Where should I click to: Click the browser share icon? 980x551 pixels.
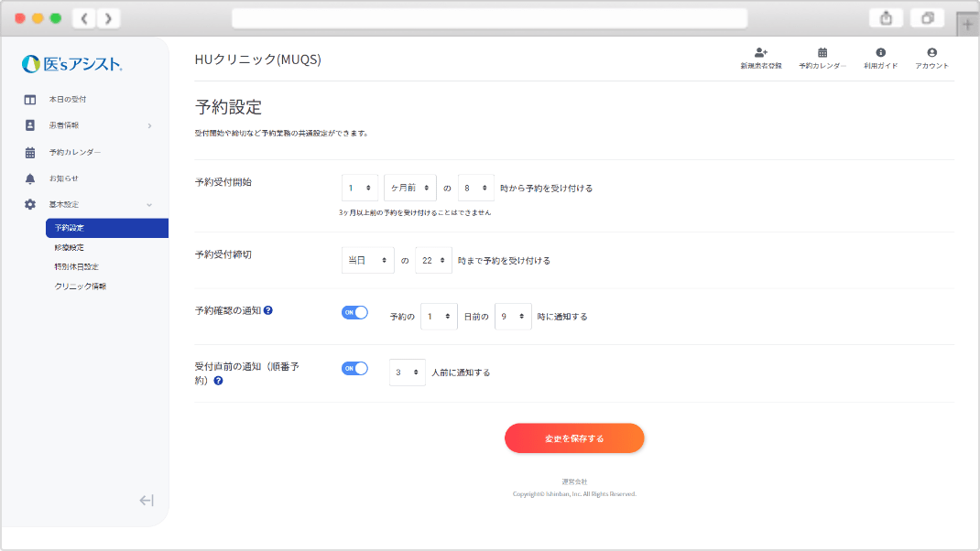click(887, 18)
